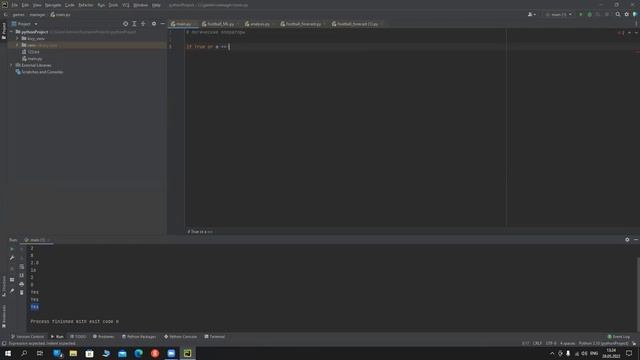Viewport: 640px width, 360px height.
Task: Open the Tools menu
Action: 113,5
